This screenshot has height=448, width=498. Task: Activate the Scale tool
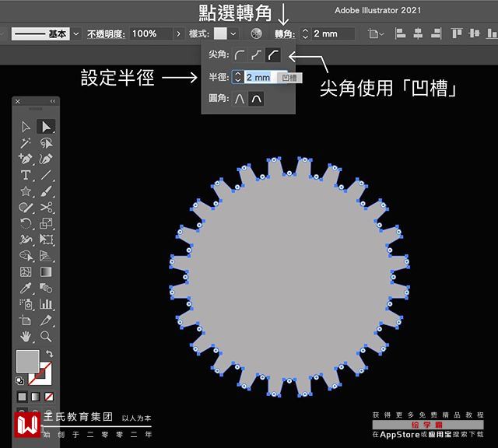[x=46, y=223]
